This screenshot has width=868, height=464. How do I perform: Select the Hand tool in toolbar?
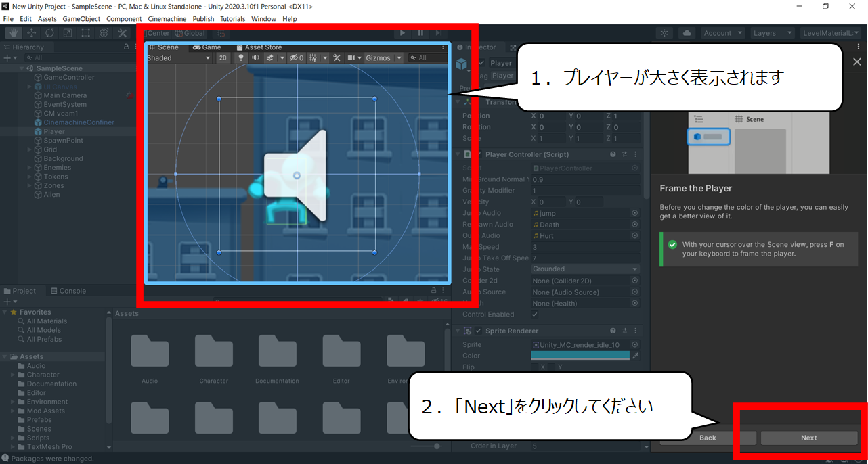(13, 33)
